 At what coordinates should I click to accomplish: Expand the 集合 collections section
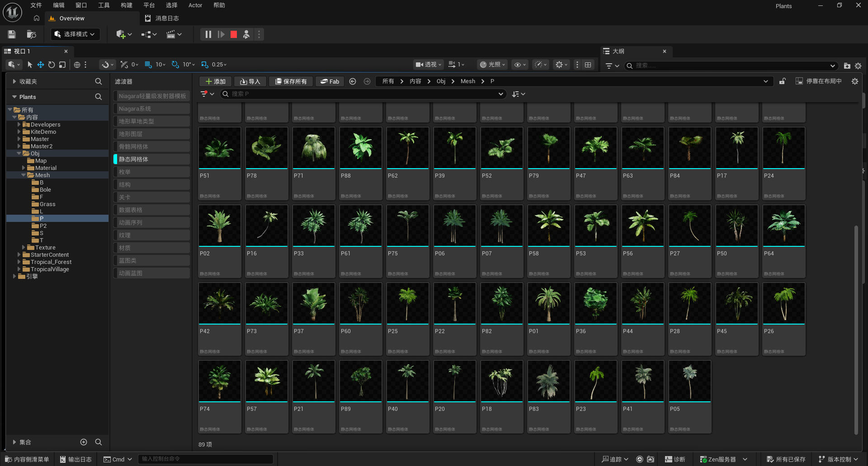pyautogui.click(x=14, y=442)
